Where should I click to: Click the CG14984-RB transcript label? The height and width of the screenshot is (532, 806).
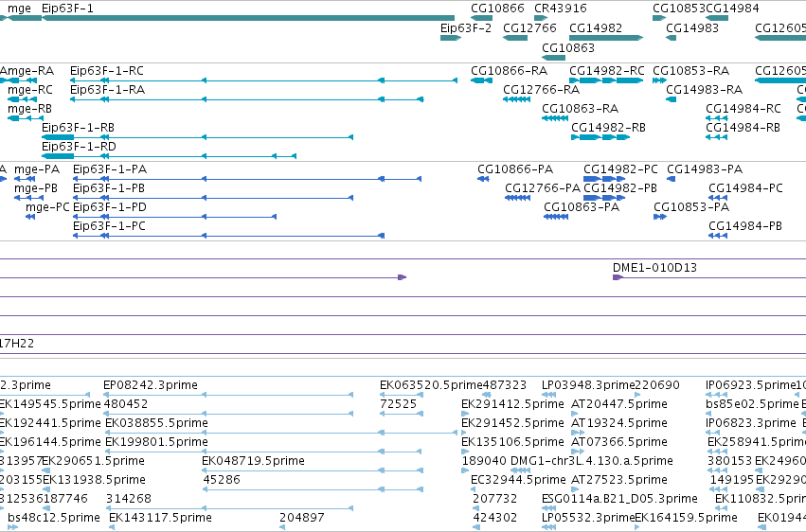click(743, 128)
